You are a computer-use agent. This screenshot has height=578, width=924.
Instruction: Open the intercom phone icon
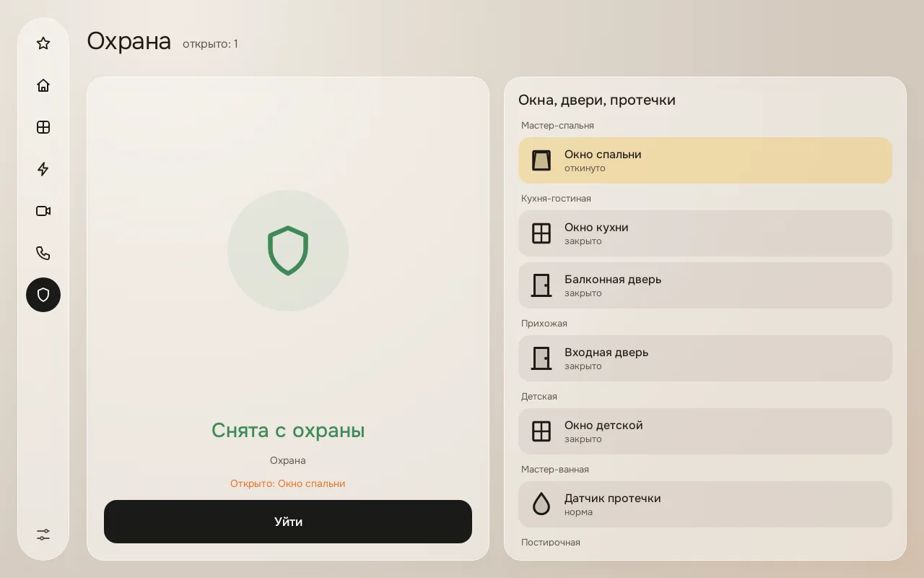point(43,253)
